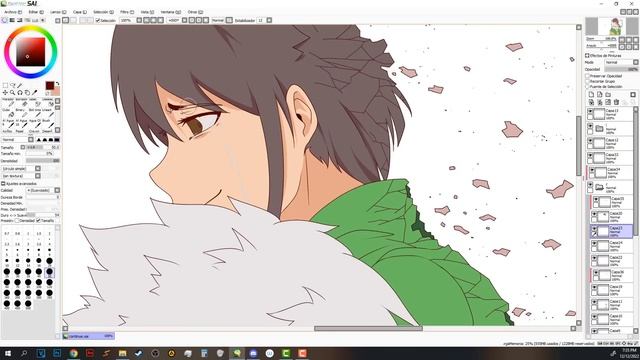The width and height of the screenshot is (640, 360).
Task: Select the zoom magnifier tool
Action: pyautogui.click(x=12, y=93)
